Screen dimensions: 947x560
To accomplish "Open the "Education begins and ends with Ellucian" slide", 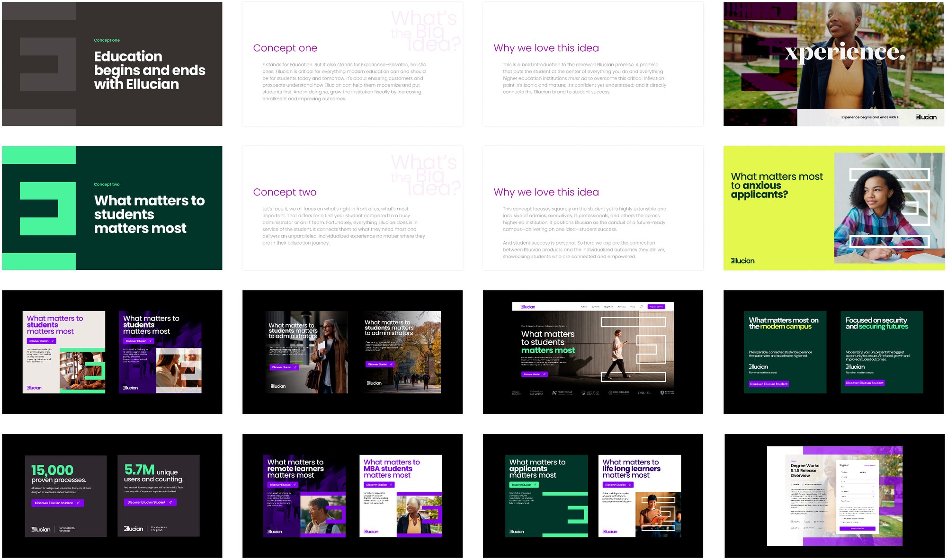I will (112, 64).
